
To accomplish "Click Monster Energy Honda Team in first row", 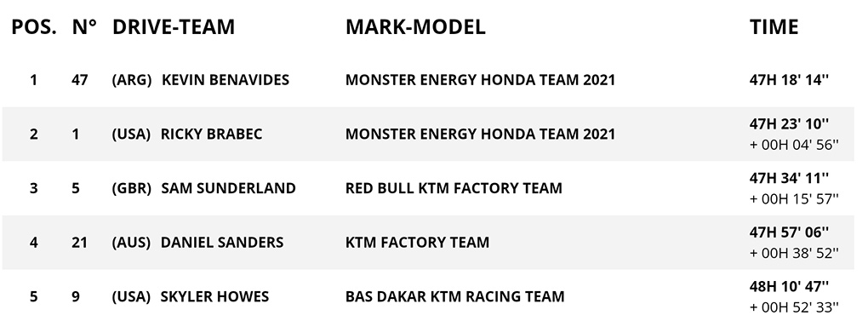I will 481,80.
